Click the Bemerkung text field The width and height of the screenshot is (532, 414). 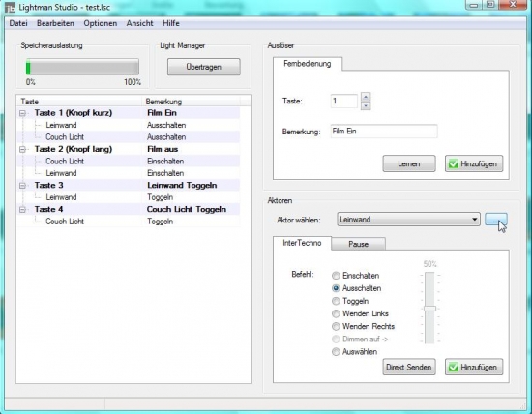384,132
